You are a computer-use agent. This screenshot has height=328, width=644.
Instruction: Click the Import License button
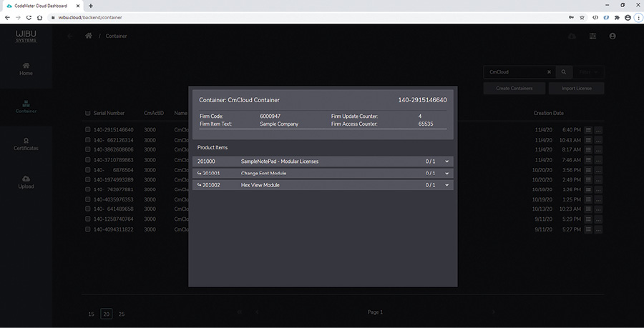(576, 88)
